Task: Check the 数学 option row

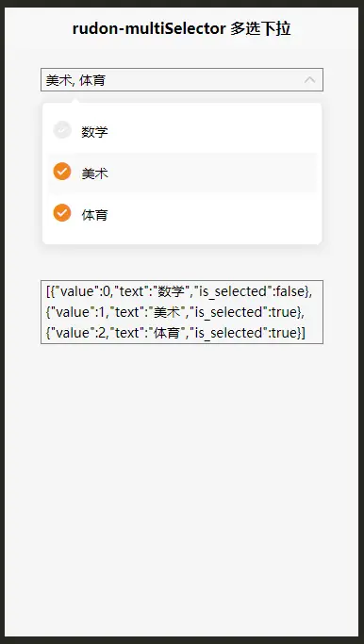Action: 182,132
